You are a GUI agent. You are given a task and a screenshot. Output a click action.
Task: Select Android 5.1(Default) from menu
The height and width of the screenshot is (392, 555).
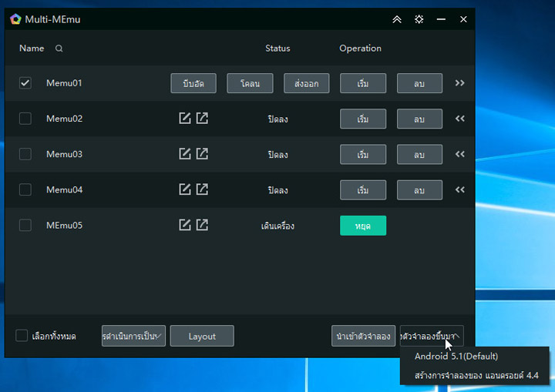pos(456,357)
